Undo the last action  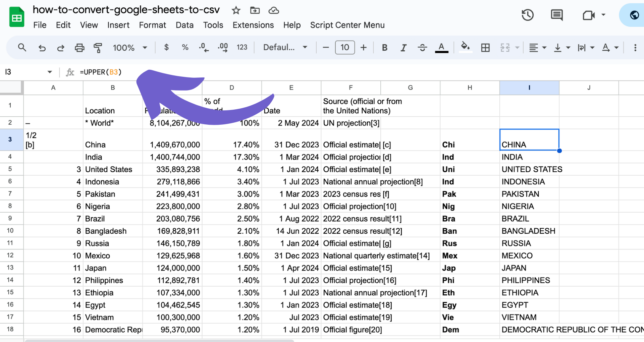(x=42, y=47)
